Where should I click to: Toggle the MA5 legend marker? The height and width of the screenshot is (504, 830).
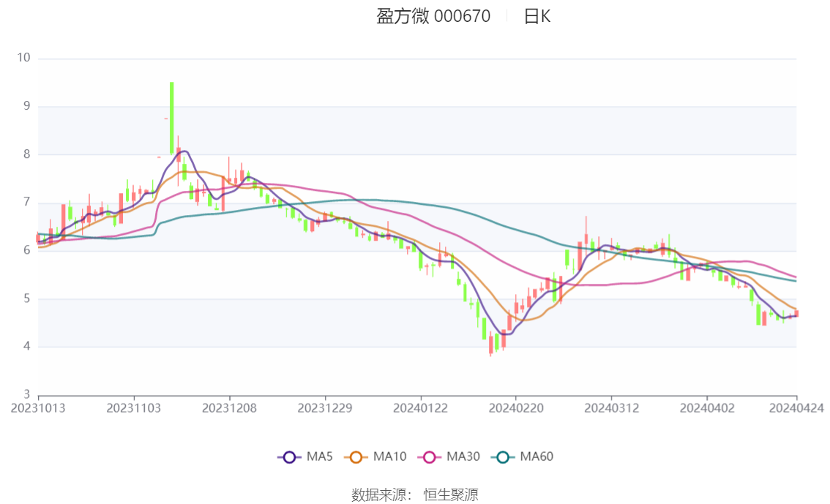tap(289, 457)
